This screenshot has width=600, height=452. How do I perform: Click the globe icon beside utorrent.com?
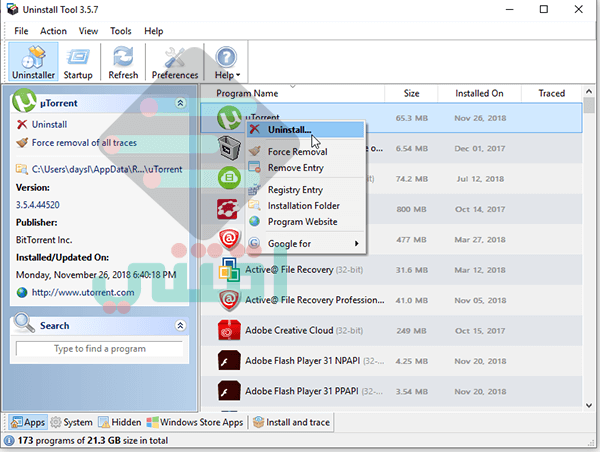coord(22,292)
